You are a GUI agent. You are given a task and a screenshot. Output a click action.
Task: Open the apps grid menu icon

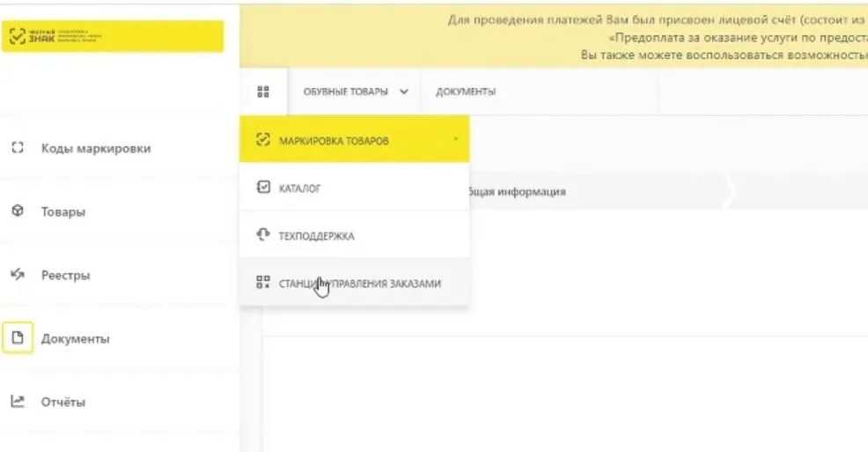tap(263, 92)
